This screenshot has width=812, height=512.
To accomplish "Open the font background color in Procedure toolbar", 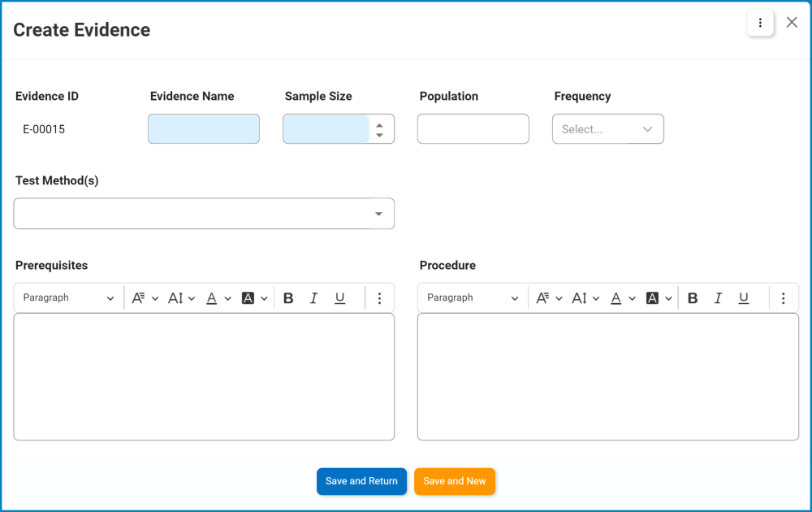I will tap(654, 297).
